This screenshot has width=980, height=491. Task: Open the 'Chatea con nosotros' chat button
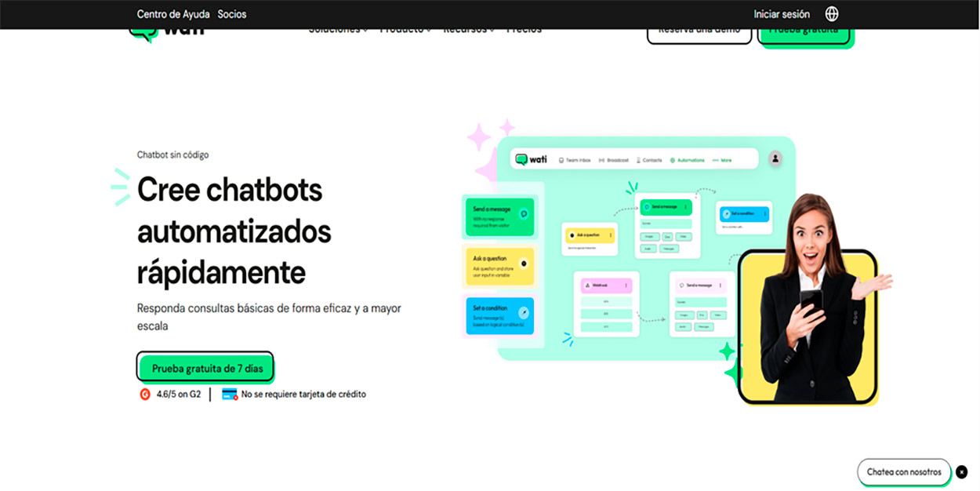click(x=904, y=472)
